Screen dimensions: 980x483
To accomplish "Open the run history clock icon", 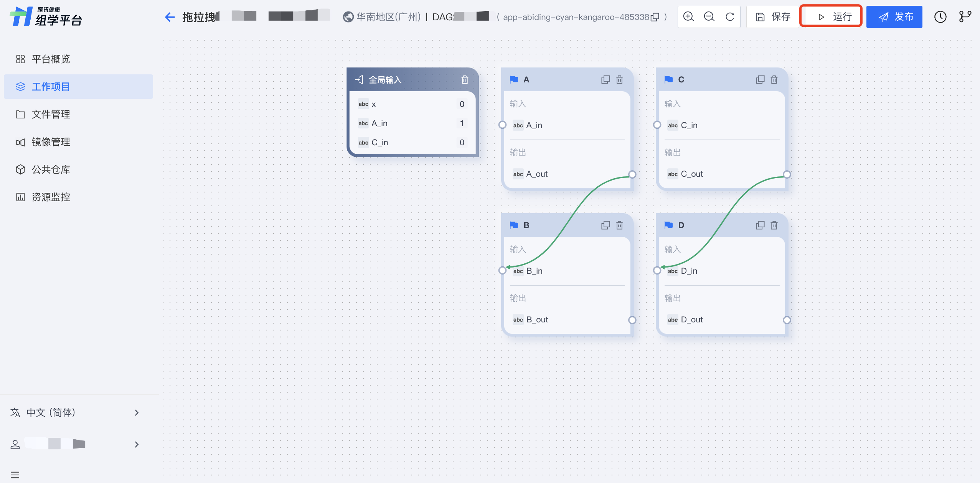I will [940, 16].
